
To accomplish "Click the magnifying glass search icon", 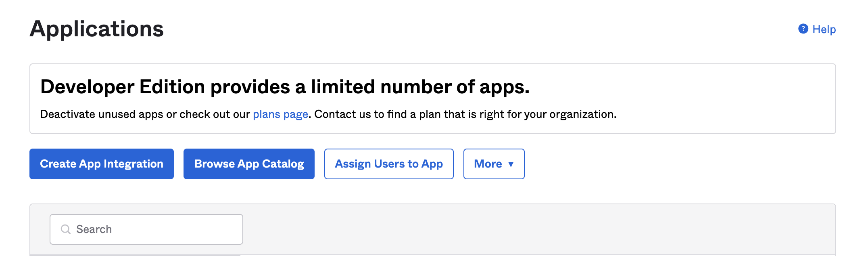I will [x=65, y=229].
